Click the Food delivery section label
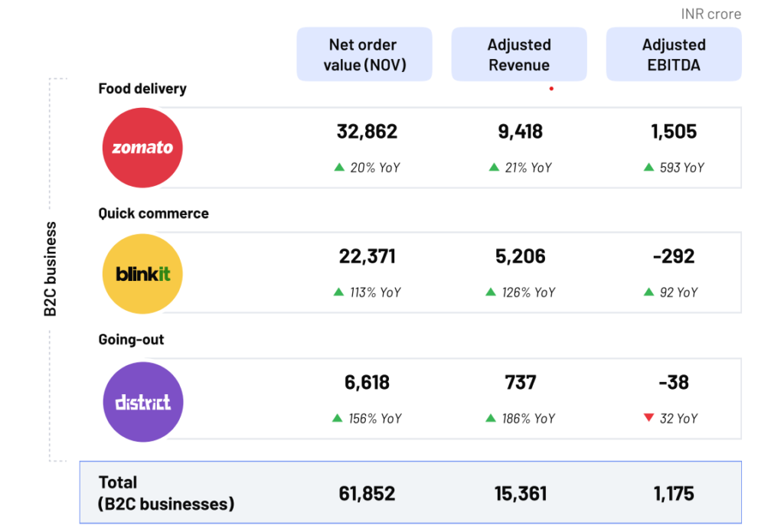 (x=142, y=89)
